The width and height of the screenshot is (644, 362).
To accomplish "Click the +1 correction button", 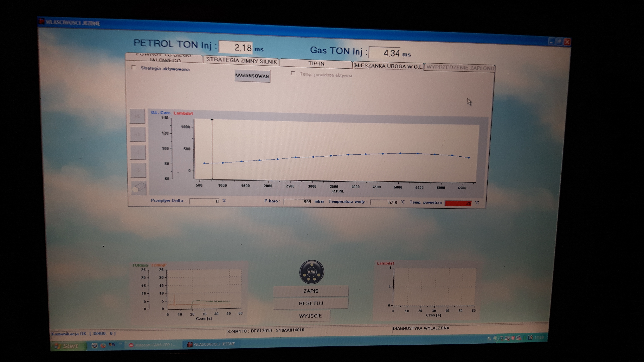I will click(138, 134).
